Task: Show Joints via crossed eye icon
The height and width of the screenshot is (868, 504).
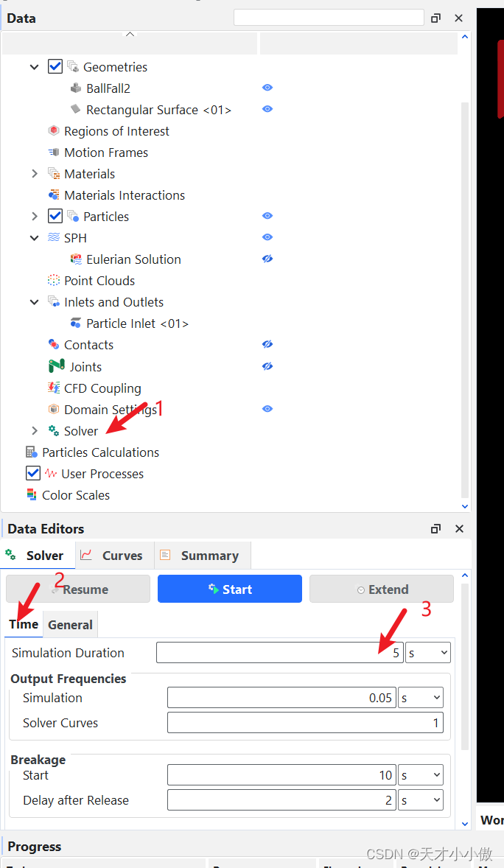Action: point(267,366)
